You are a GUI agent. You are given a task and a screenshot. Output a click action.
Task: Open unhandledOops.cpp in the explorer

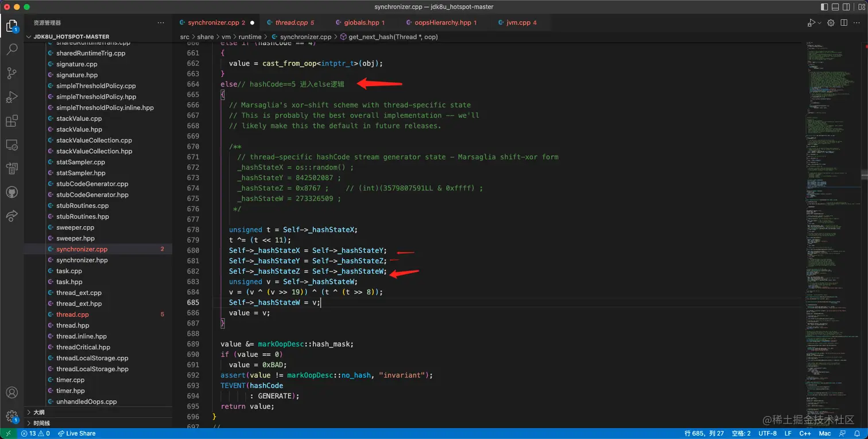coord(98,402)
